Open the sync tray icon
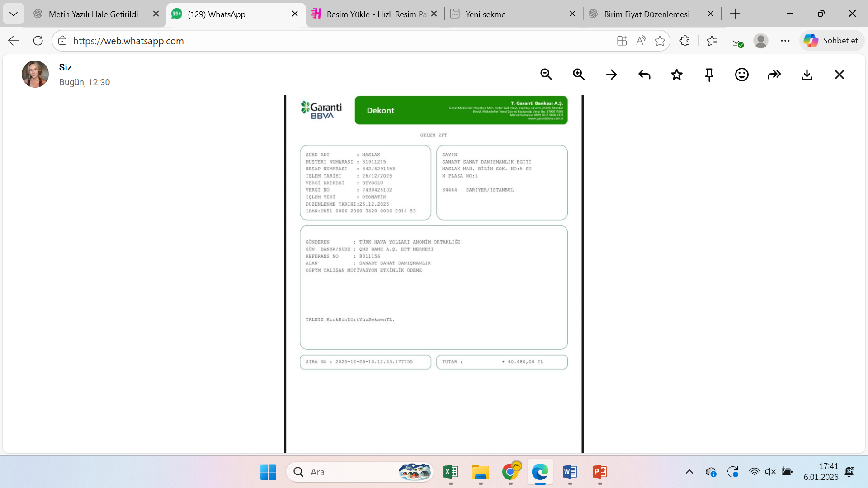The image size is (868, 488). (x=733, y=472)
